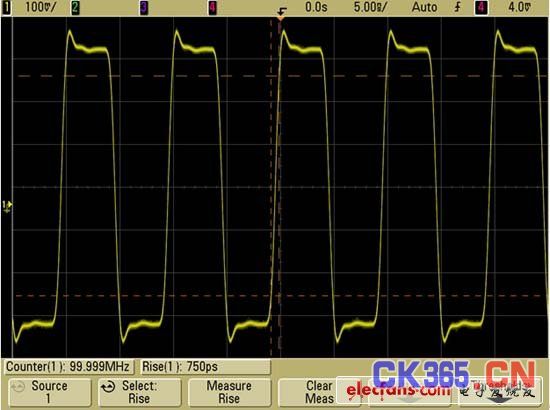550x410 pixels.
Task: Select the channel 1 indicator
Action: coord(6,7)
